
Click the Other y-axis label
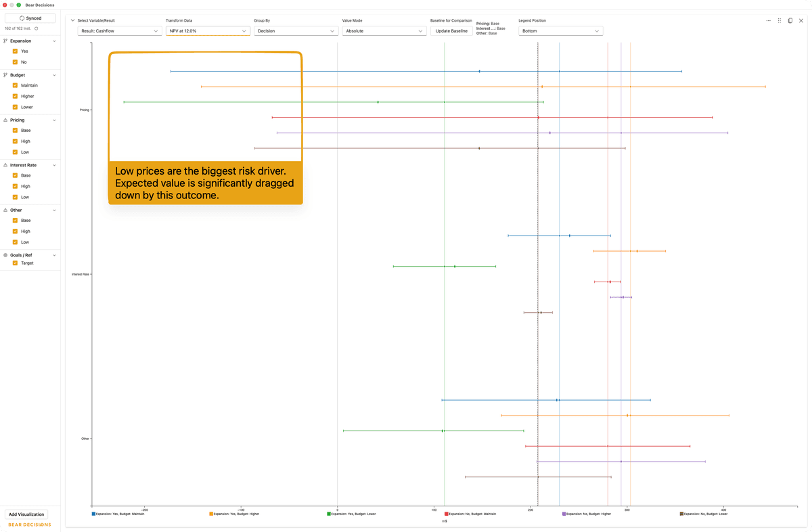[85, 439]
